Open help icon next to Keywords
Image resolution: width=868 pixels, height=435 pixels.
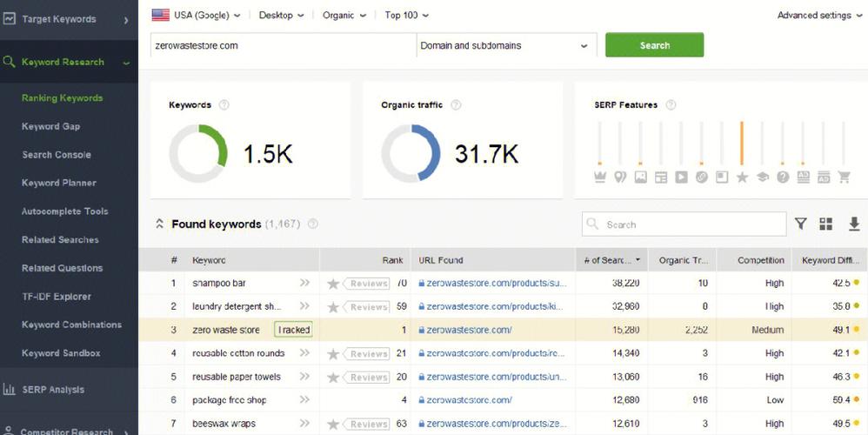pos(224,104)
